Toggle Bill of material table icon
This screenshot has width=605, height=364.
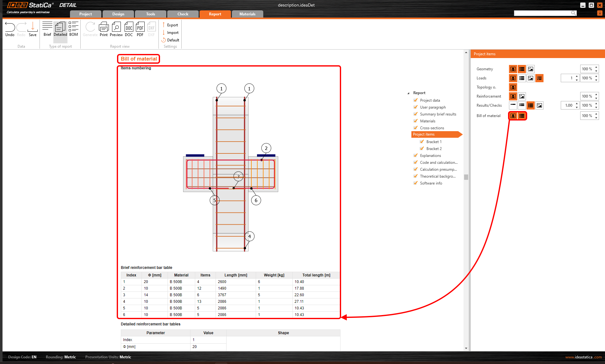(x=522, y=116)
